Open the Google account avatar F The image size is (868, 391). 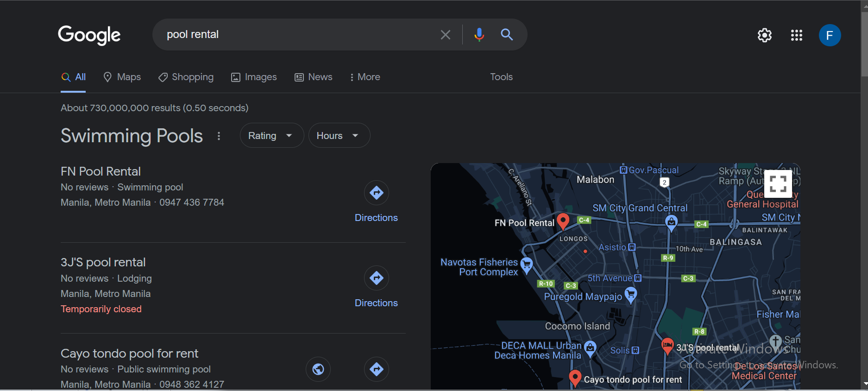point(830,35)
